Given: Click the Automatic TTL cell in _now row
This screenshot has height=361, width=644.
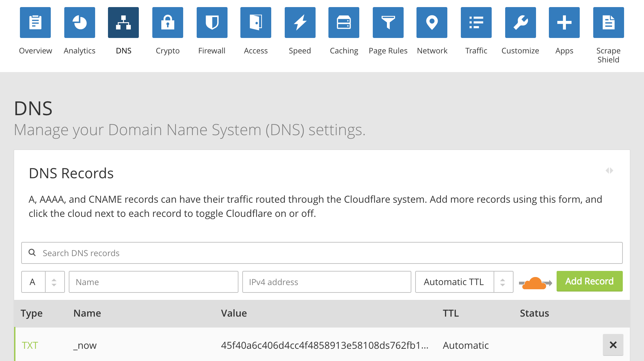Looking at the screenshot, I should coord(466,345).
